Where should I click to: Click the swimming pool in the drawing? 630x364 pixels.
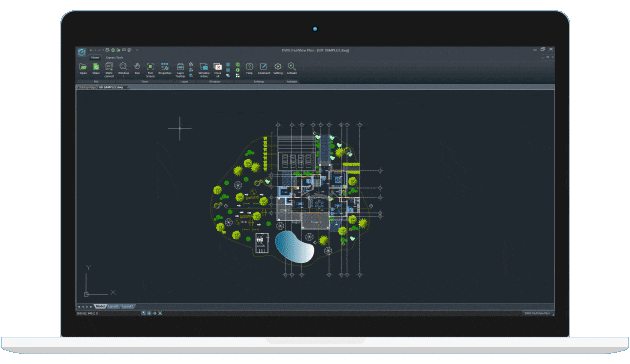point(294,247)
